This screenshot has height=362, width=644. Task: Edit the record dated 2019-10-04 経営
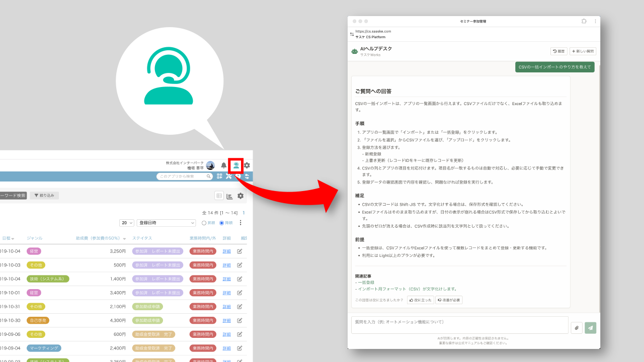pos(239,251)
